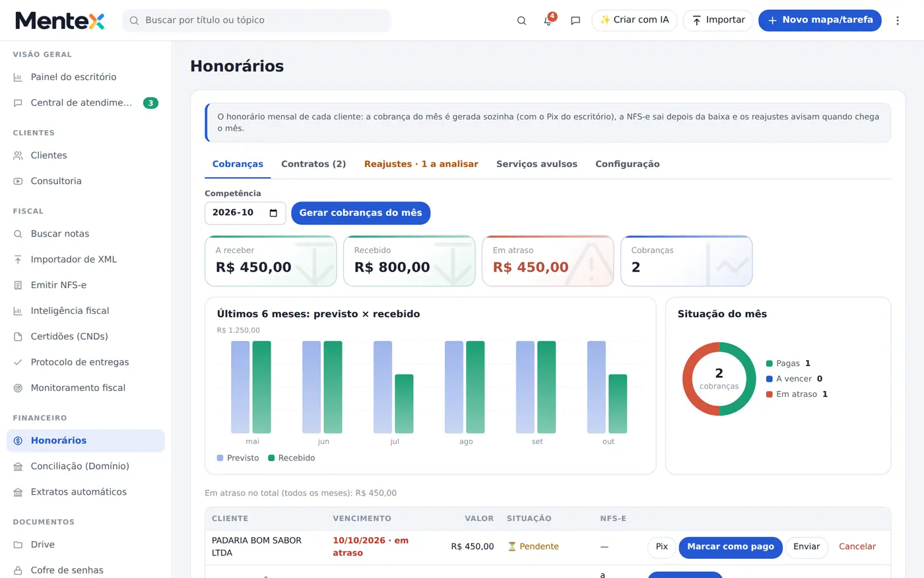Click the Importador de XML upload icon
924x578 pixels.
[x=18, y=260]
